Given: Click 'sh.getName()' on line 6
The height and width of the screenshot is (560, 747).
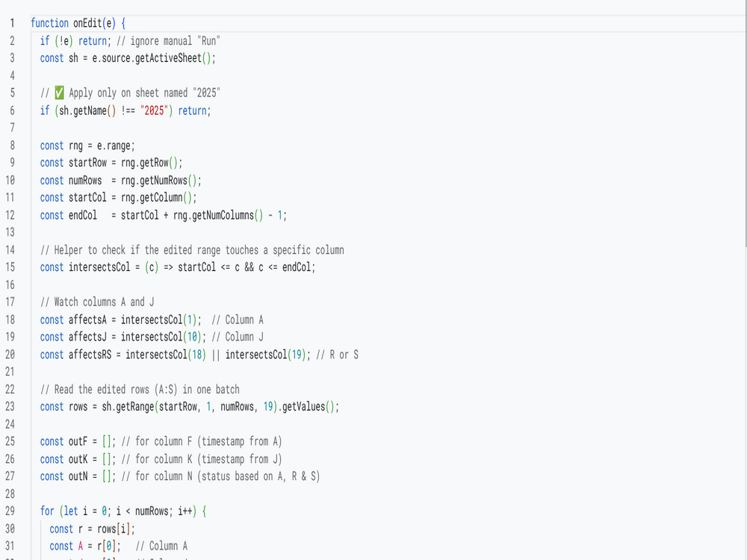Looking at the screenshot, I should [x=87, y=111].
